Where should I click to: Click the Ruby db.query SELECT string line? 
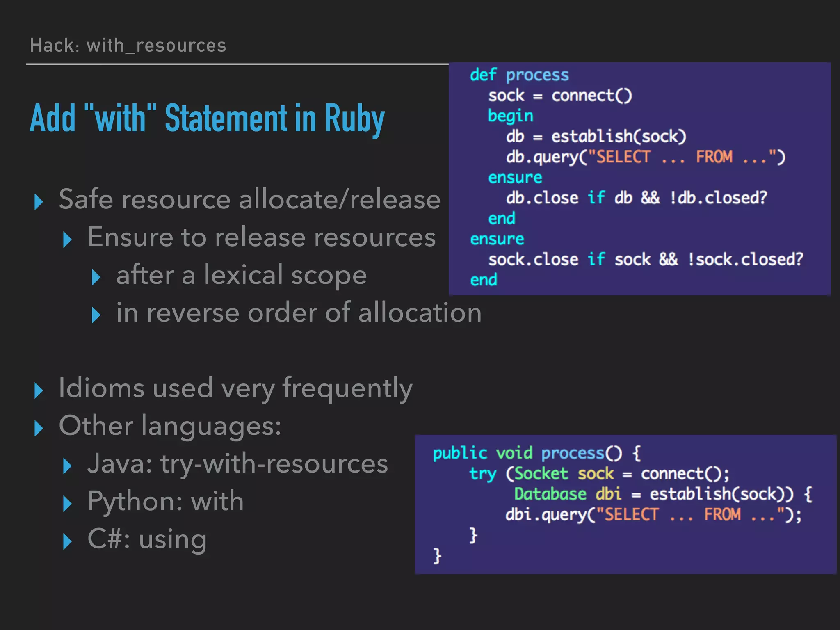645,157
